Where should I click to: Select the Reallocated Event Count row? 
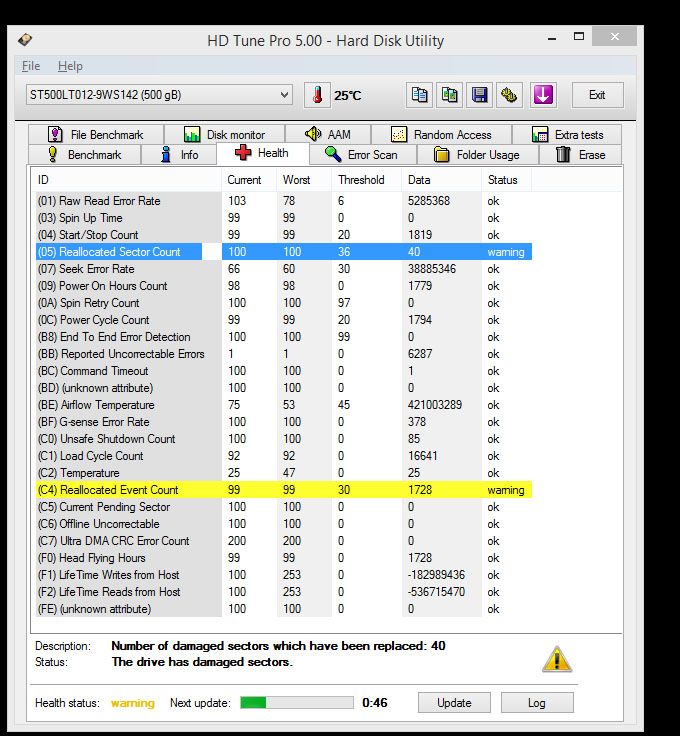283,490
